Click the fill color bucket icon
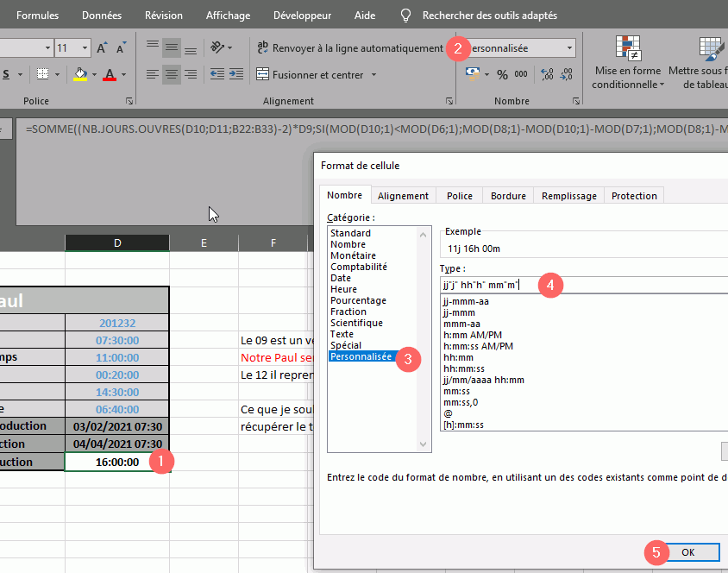This screenshot has height=573, width=728. tap(80, 75)
